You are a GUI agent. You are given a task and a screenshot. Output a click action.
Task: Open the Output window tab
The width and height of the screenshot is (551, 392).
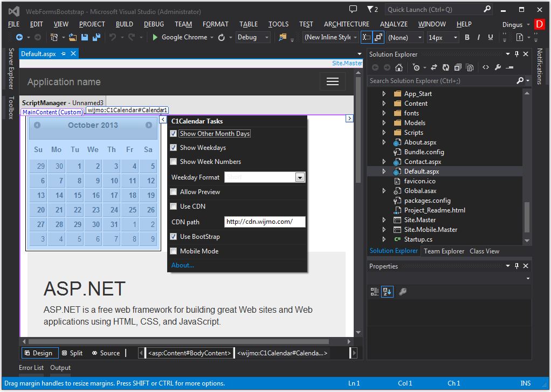coord(60,368)
